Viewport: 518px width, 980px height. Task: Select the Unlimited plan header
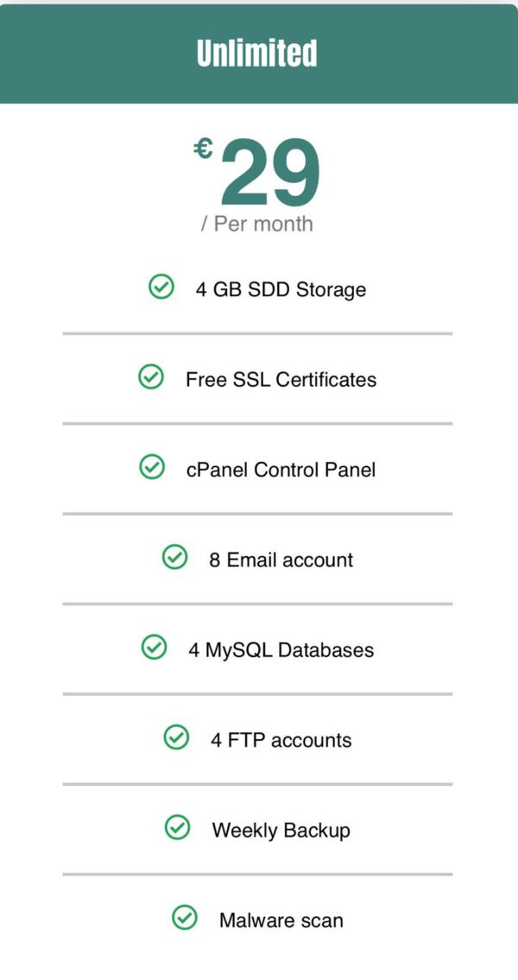[259, 54]
